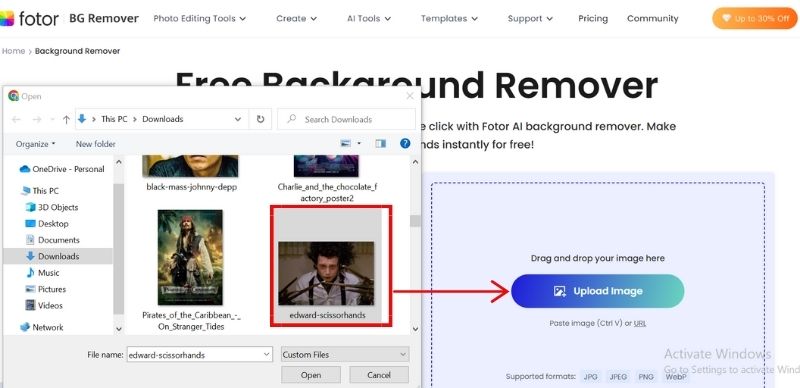Image resolution: width=800 pixels, height=388 pixels.
Task: Select the Pirates of the Caribbean poster thumbnail
Action: click(x=190, y=258)
